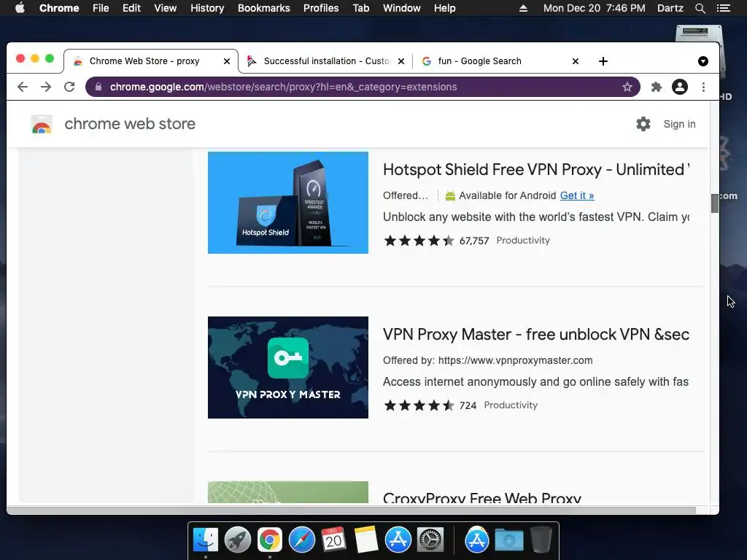747x560 pixels.
Task: Follow the Get it » Android link
Action: [x=577, y=195]
